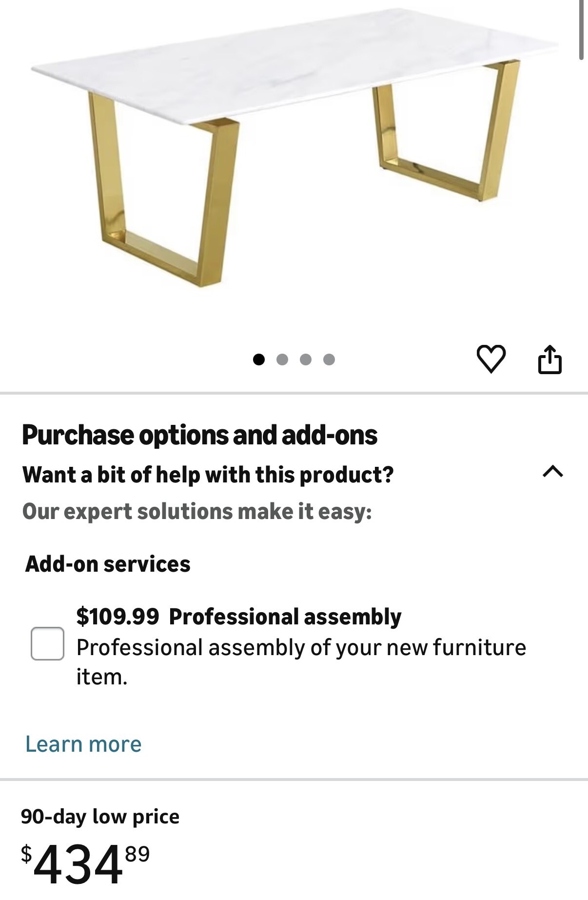Tap the share icon

pyautogui.click(x=549, y=360)
